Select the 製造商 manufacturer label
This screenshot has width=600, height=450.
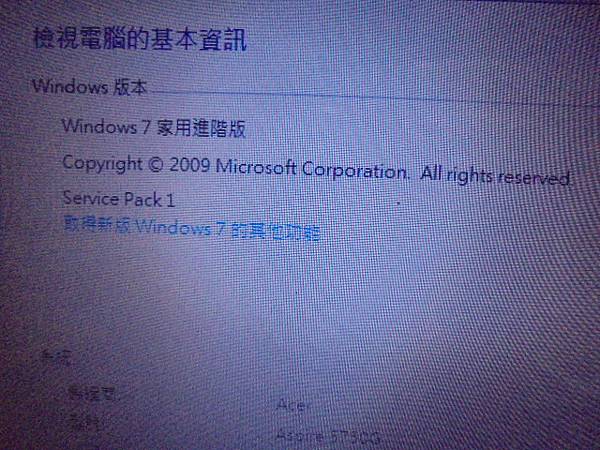pyautogui.click(x=92, y=393)
